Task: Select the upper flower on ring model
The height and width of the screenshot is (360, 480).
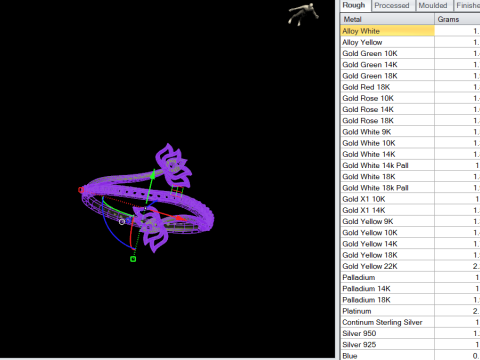Action: 173,166
